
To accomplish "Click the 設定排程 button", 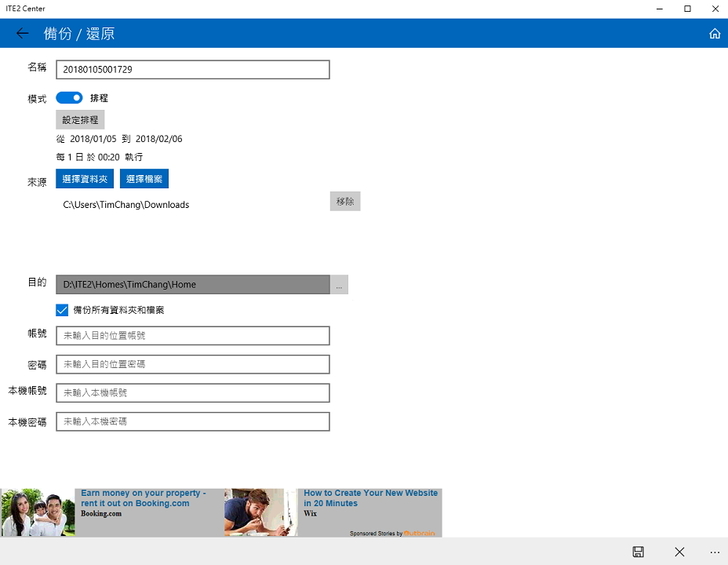I will [80, 120].
